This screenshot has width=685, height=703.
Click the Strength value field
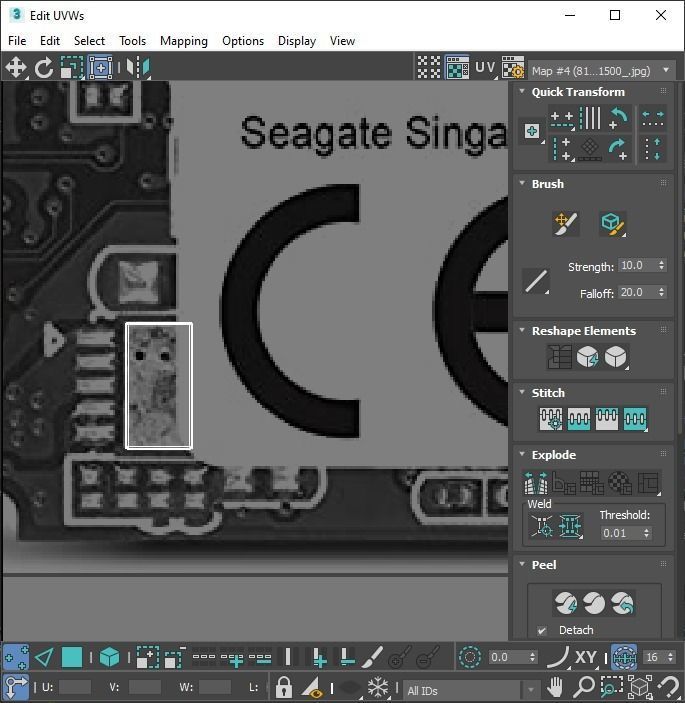[x=637, y=265]
